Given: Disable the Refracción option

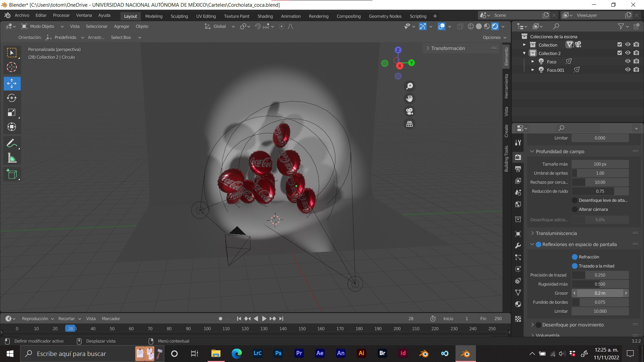Looking at the screenshot, I should click(575, 257).
